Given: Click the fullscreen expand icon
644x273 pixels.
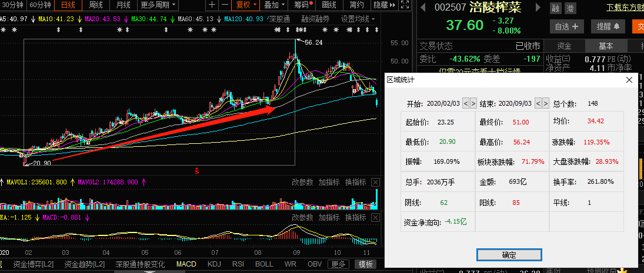Looking at the screenshot, I should click(403, 5).
